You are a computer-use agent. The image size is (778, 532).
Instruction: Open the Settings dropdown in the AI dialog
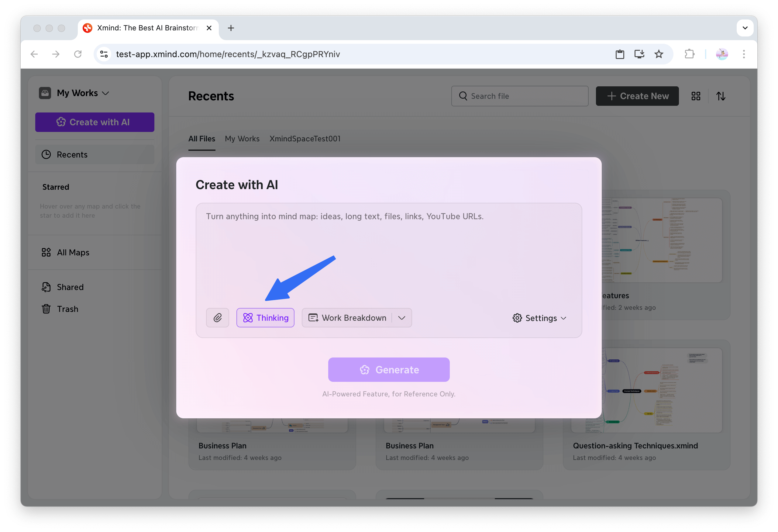coord(539,318)
